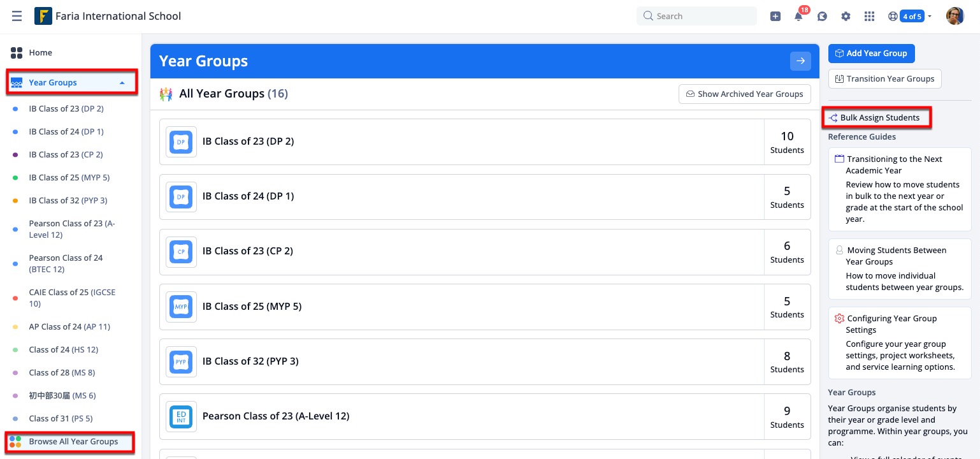980x459 pixels.
Task: Open Moving Students Between Year Groups guide
Action: (900, 269)
